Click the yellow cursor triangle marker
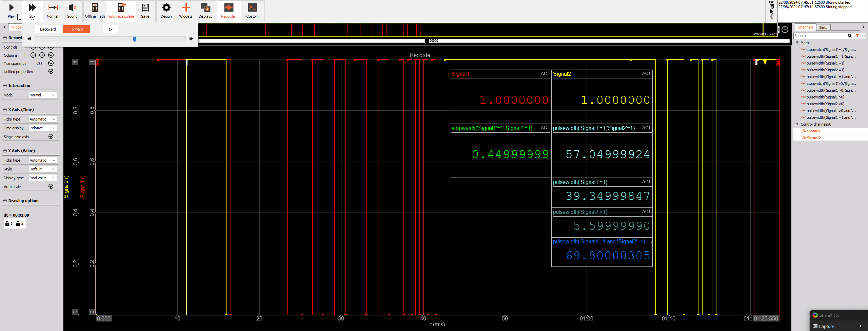868x331 pixels. click(x=765, y=62)
